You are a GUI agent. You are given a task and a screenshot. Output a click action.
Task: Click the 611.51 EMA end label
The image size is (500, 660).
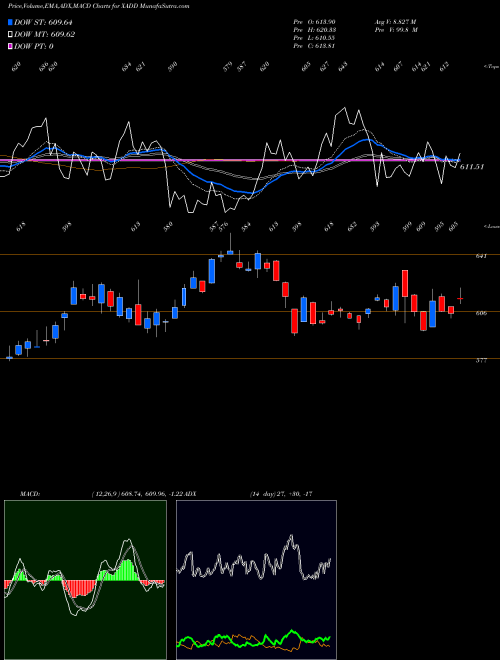[472, 167]
